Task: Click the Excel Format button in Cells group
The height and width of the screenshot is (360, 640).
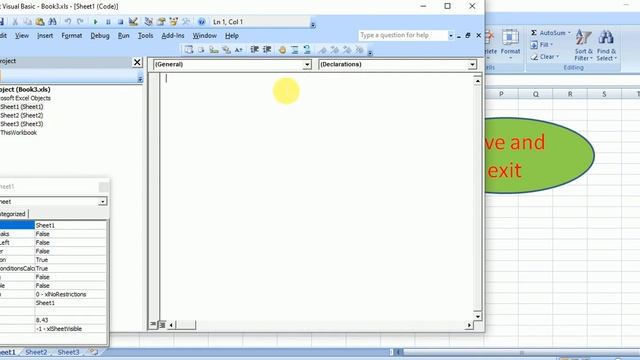Action: pos(510,45)
